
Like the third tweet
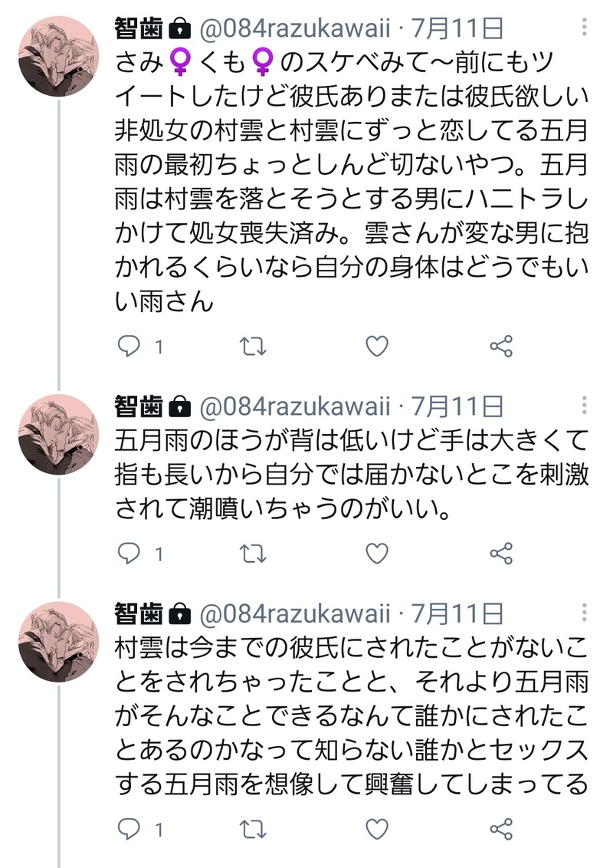click(x=376, y=828)
